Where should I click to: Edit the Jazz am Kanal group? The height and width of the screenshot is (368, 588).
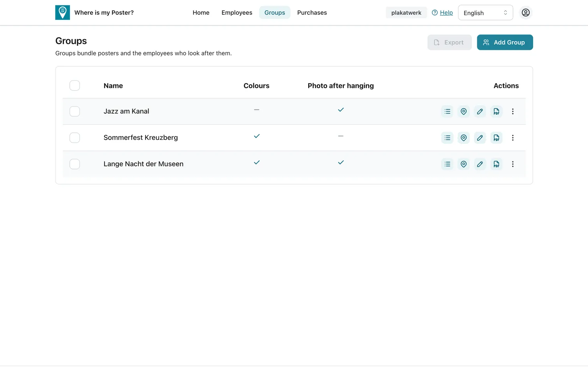pos(480,112)
